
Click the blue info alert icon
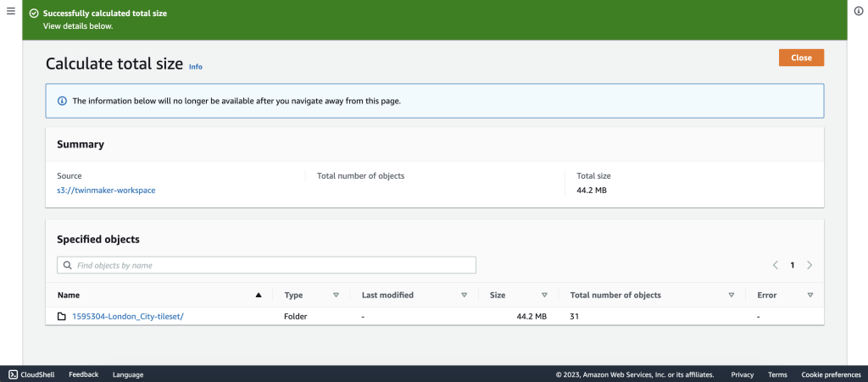point(62,101)
